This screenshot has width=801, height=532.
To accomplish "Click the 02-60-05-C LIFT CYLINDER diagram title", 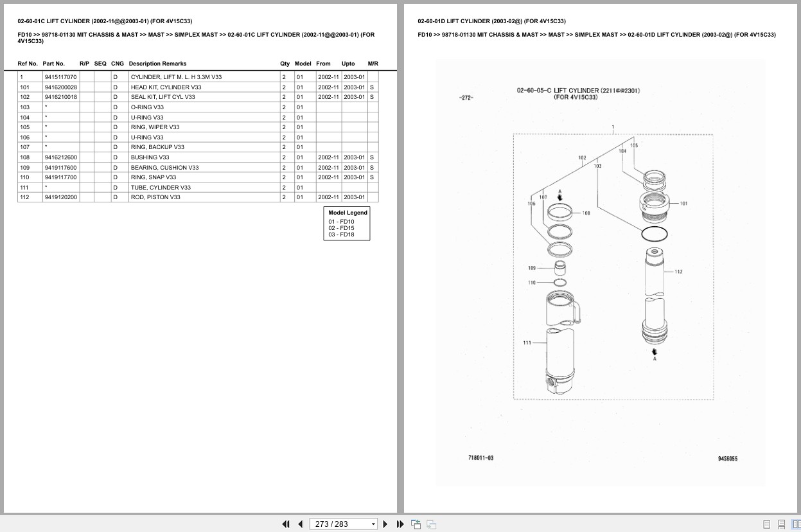I will point(578,94).
